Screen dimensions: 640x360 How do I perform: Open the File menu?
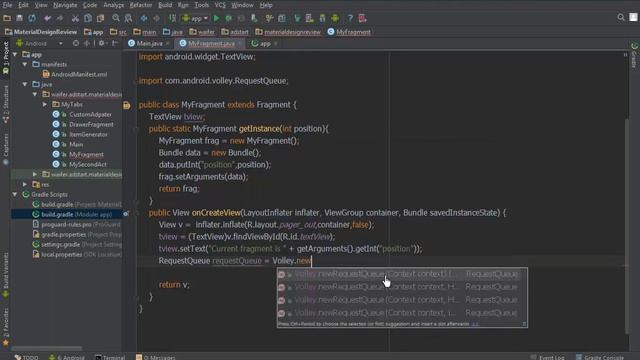[x=7, y=5]
